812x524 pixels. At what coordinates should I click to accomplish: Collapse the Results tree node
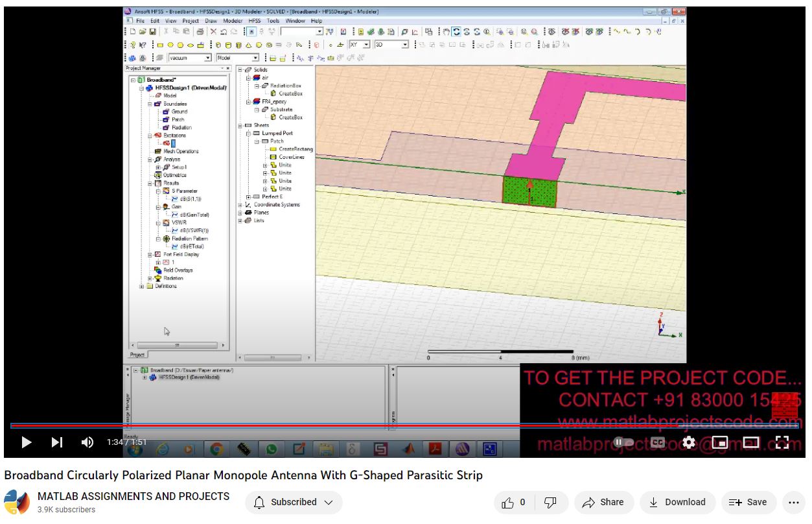150,183
